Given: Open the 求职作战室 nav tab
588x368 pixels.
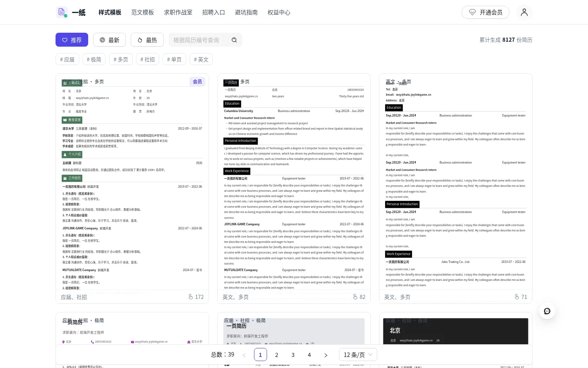Looking at the screenshot, I should pyautogui.click(x=178, y=12).
